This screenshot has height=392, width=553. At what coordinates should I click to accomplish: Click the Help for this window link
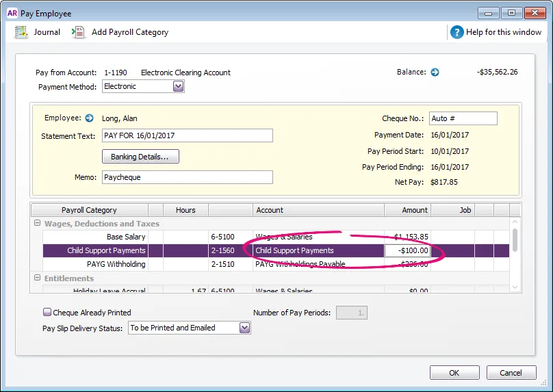point(503,32)
